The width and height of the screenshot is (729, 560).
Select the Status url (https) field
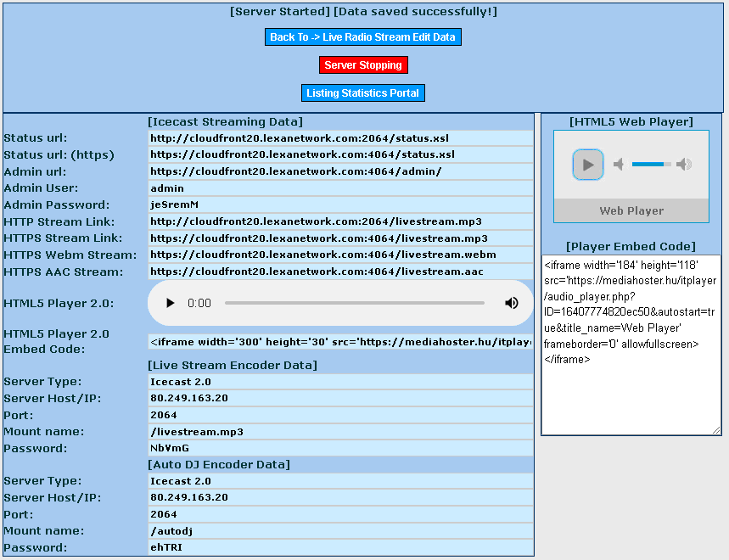click(340, 154)
